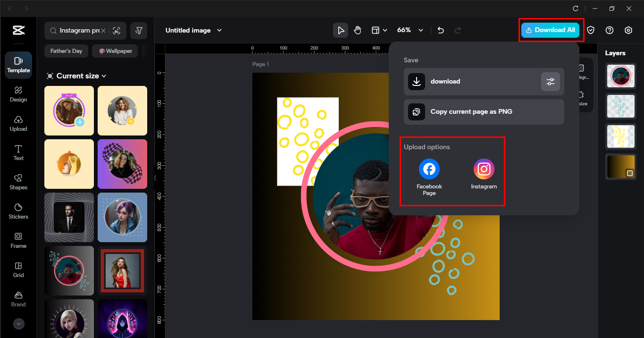Click the Undo icon
The image size is (644, 338).
pyautogui.click(x=440, y=30)
